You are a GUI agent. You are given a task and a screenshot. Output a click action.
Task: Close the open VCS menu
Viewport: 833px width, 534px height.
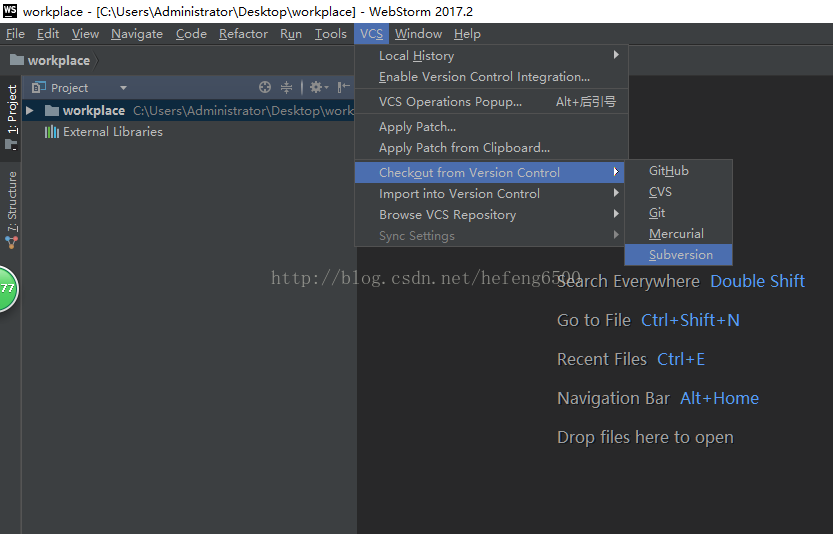click(371, 33)
